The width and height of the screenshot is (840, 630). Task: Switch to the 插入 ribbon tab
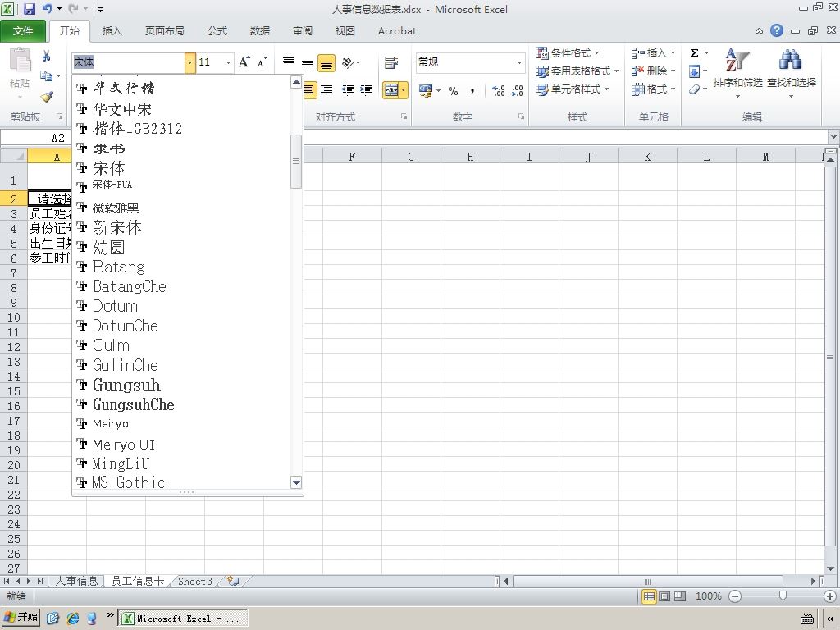112,30
